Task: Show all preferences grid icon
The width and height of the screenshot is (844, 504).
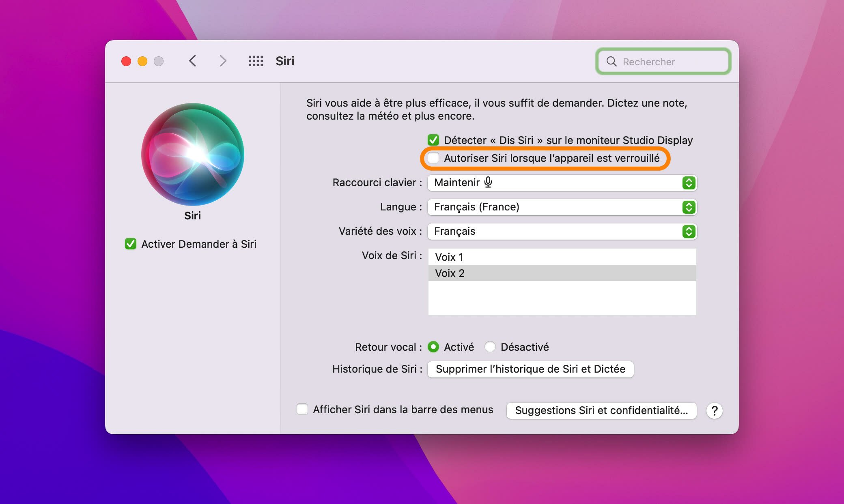Action: point(256,61)
